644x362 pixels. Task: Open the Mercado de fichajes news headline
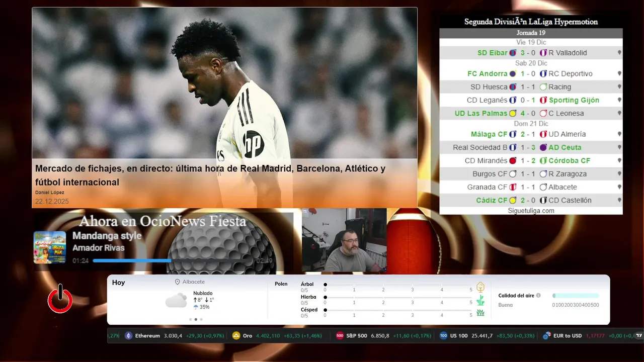coord(210,175)
